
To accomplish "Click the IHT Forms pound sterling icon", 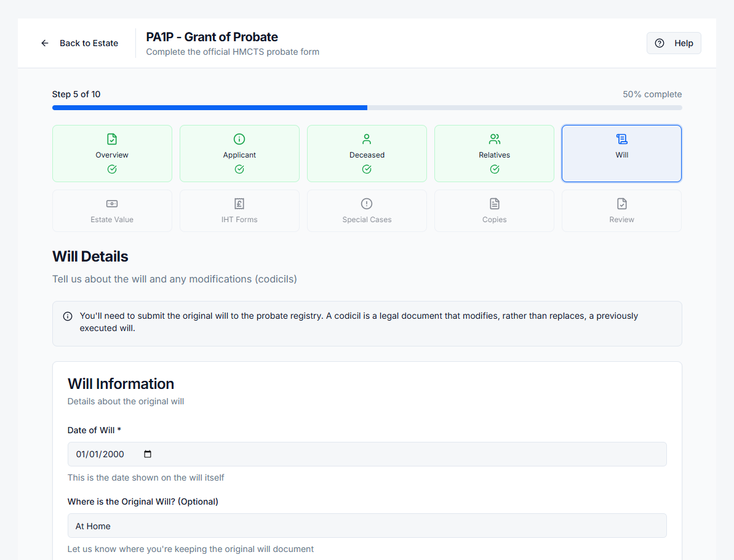I will point(239,203).
